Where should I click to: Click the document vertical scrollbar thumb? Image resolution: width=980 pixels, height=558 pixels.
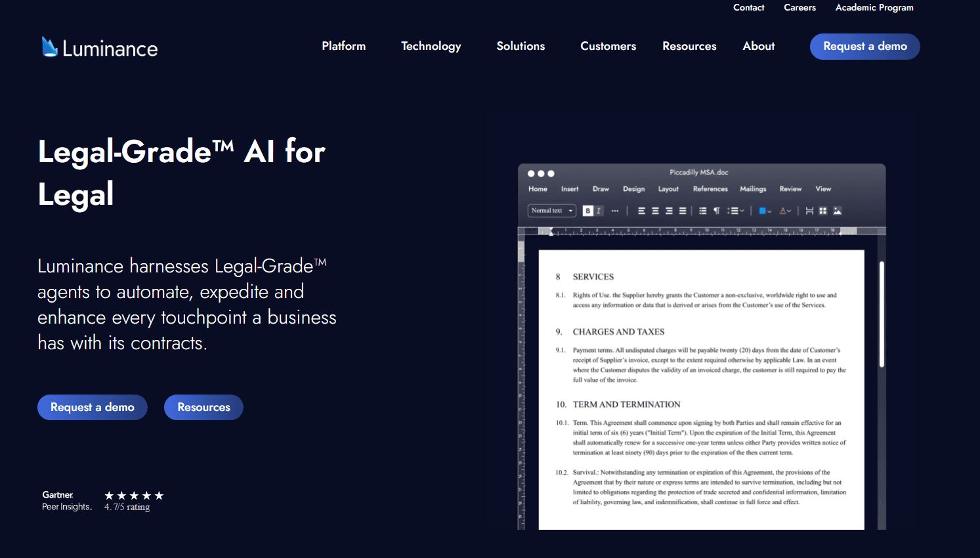882,314
